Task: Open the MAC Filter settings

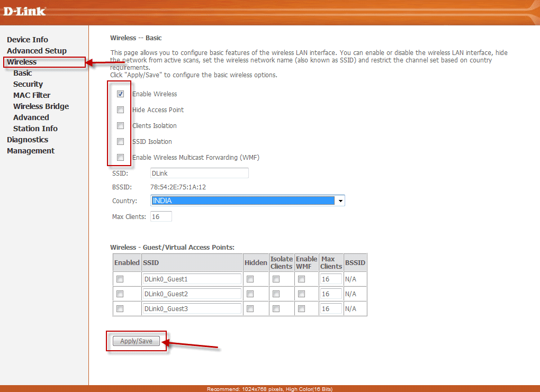Action: (x=32, y=95)
